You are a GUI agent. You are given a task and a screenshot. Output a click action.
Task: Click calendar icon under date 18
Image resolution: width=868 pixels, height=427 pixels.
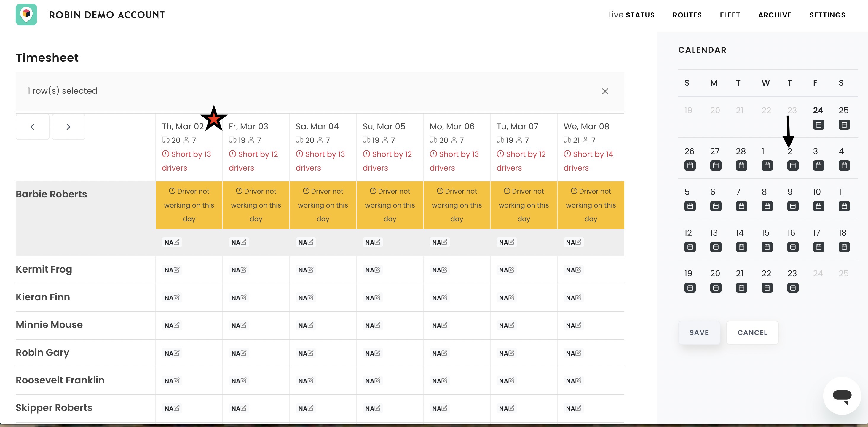click(844, 247)
